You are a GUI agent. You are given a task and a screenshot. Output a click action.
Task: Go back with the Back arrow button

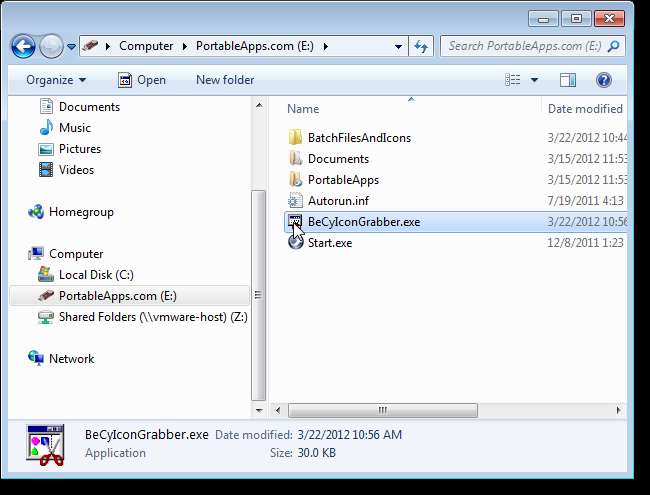23,46
